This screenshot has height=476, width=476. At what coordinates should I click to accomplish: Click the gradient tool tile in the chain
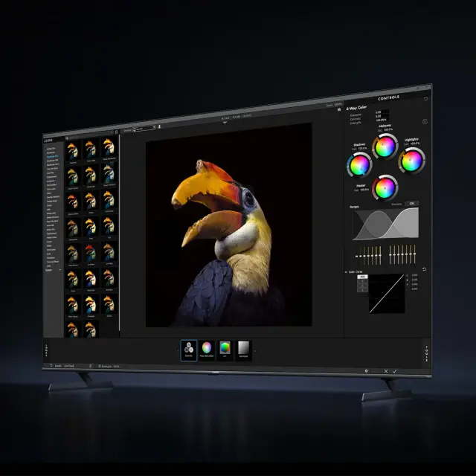[242, 349]
